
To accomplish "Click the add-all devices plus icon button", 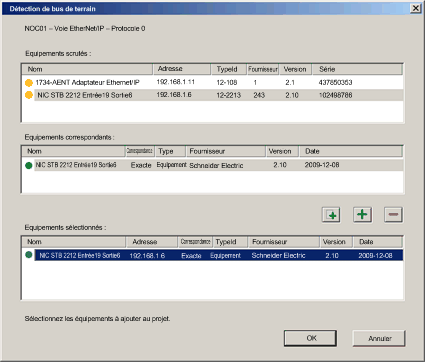I will pyautogui.click(x=331, y=215).
